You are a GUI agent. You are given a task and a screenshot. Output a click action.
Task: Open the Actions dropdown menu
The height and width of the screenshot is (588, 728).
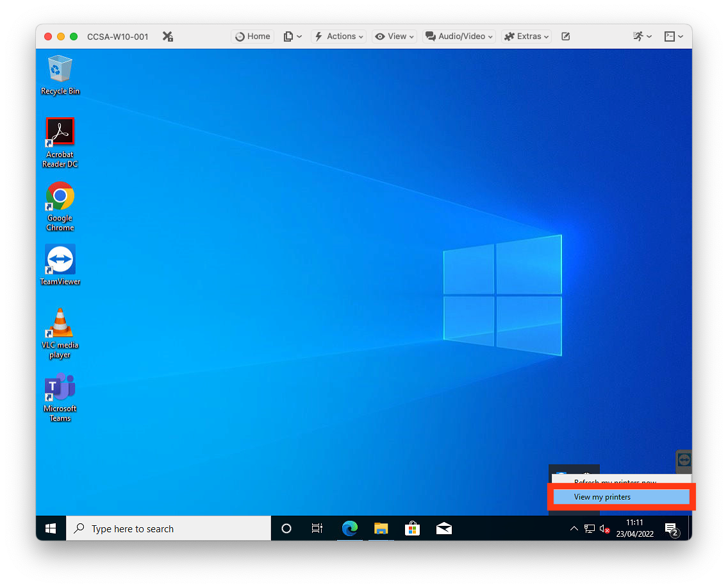point(338,37)
